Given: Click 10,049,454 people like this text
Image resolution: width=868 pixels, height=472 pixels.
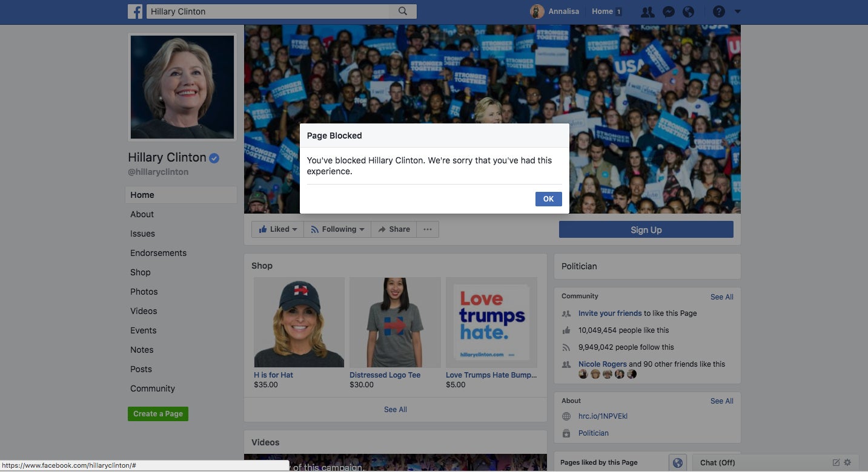Looking at the screenshot, I should (624, 330).
